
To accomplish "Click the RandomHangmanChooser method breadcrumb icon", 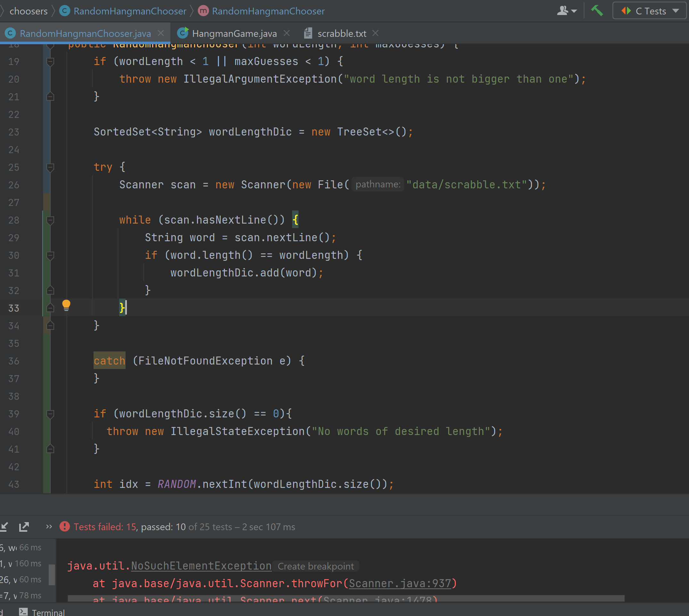I will pos(203,11).
